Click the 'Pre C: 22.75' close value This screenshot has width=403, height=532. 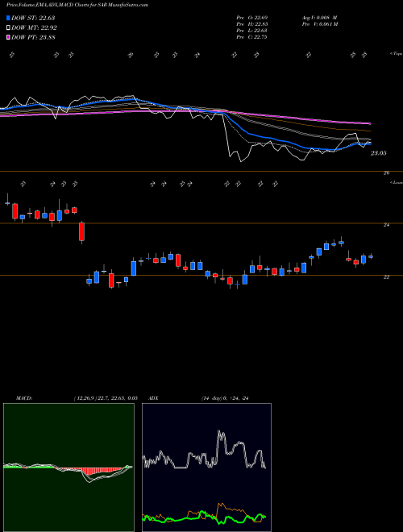252,37
